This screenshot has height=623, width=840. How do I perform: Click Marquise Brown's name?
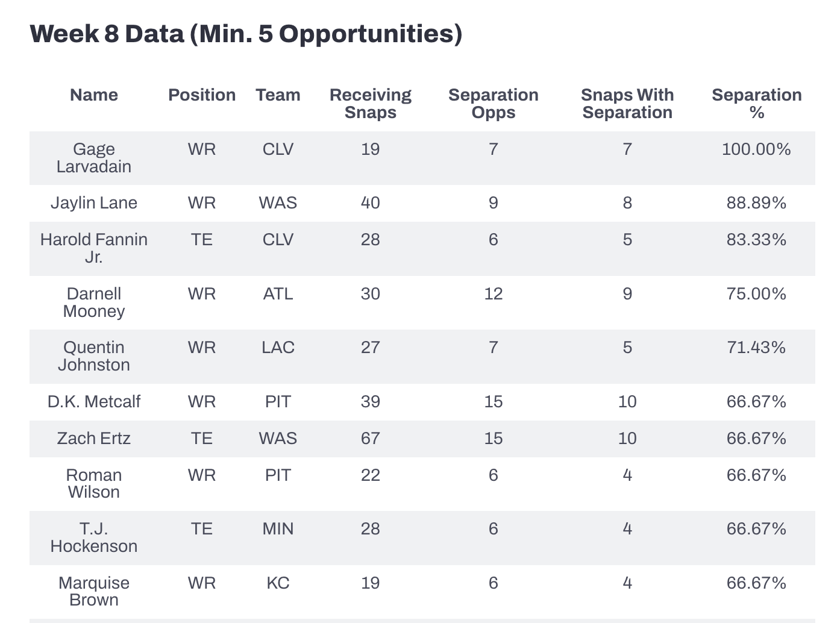tap(93, 592)
